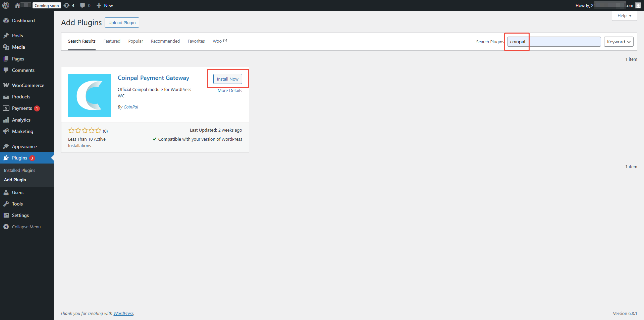Screen dimensions: 644x320
Task: Open the updates icon showing 4
Action: pyautogui.click(x=67, y=5)
